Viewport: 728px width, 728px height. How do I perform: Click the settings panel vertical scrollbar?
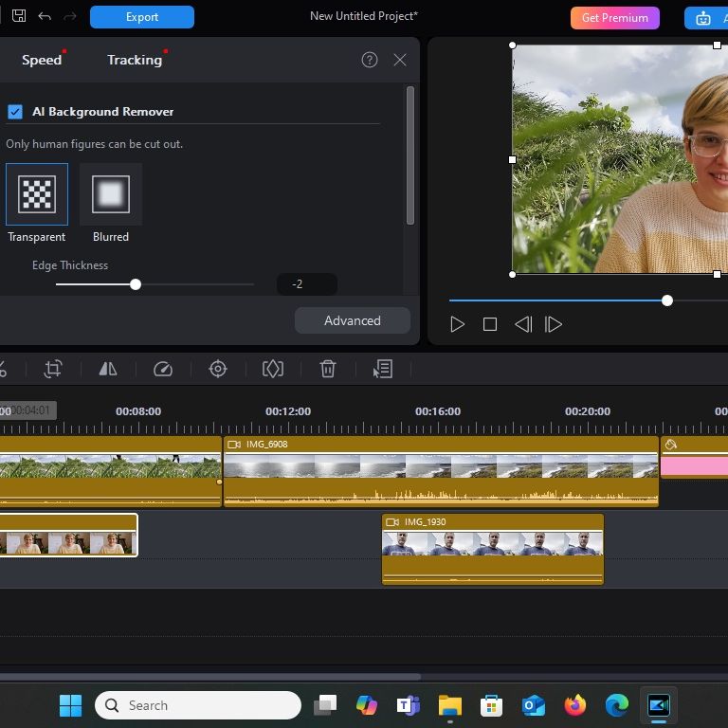point(409,155)
